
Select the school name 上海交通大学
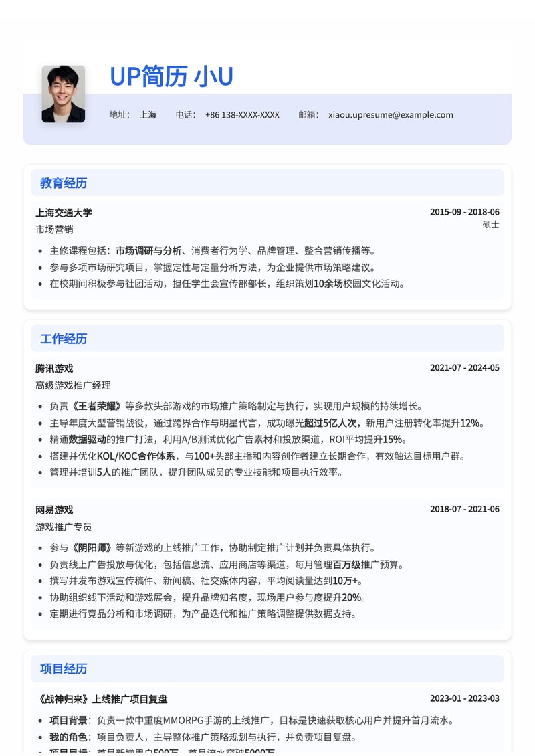click(x=64, y=213)
